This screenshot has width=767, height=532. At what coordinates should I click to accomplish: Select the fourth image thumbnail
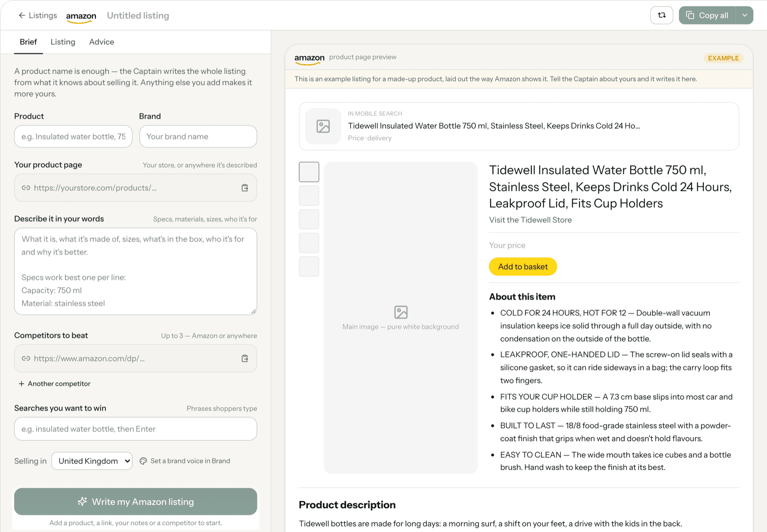(x=309, y=243)
